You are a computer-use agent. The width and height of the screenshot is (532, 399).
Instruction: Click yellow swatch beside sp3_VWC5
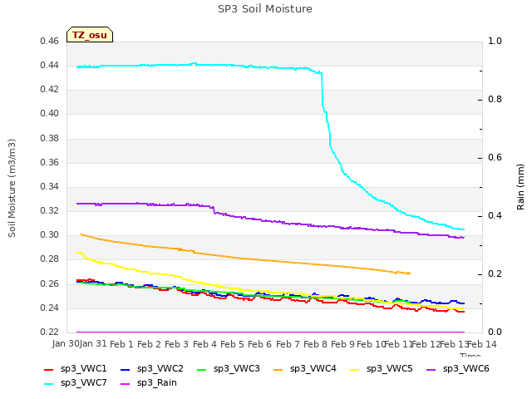(355, 370)
